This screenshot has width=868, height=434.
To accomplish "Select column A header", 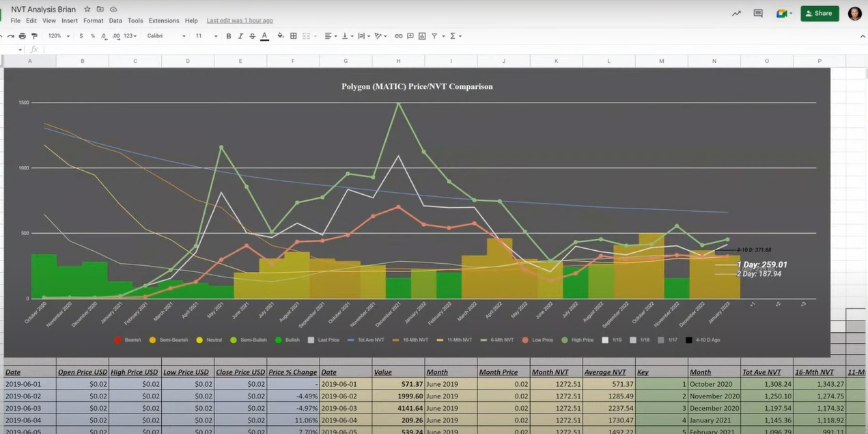I will 30,61.
